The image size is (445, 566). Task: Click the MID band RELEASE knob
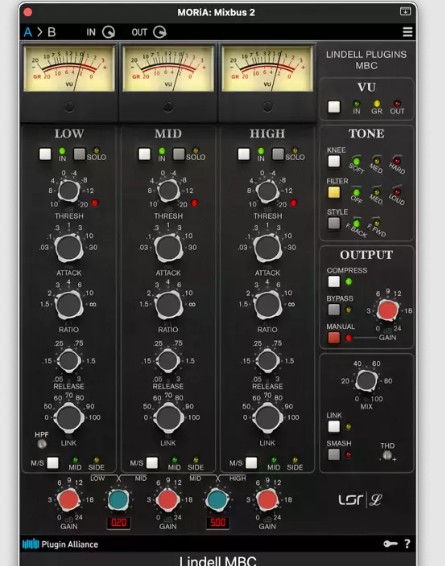168,361
